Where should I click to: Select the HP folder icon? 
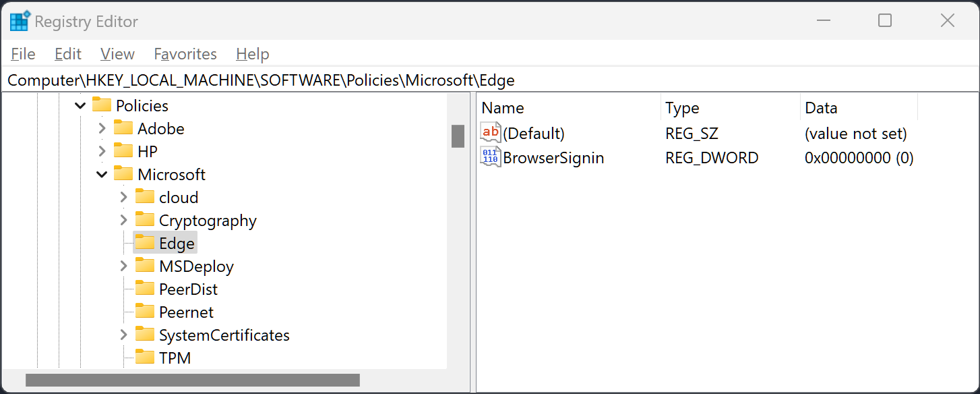[x=123, y=151]
